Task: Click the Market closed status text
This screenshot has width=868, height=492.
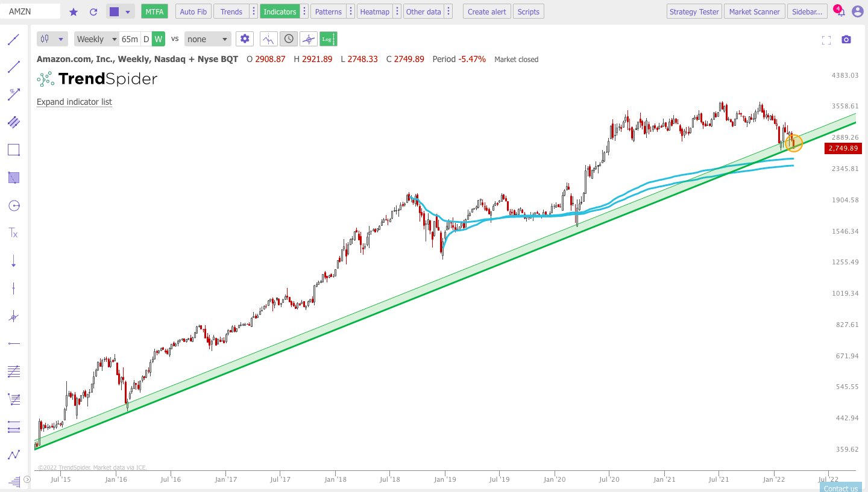Action: pos(517,59)
